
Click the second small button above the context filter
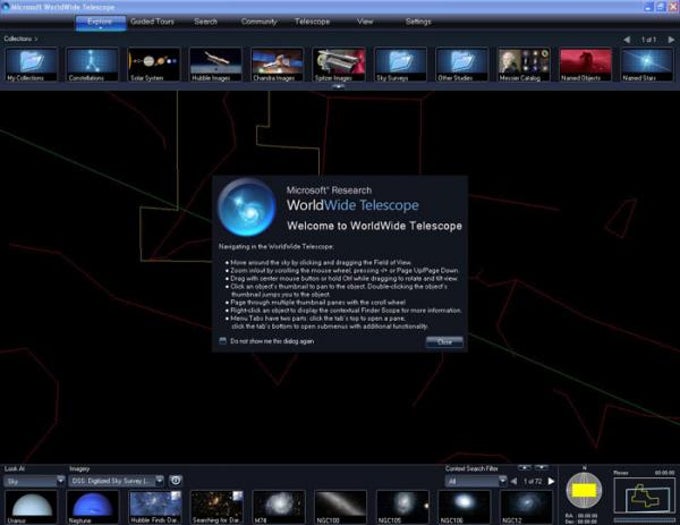541,468
